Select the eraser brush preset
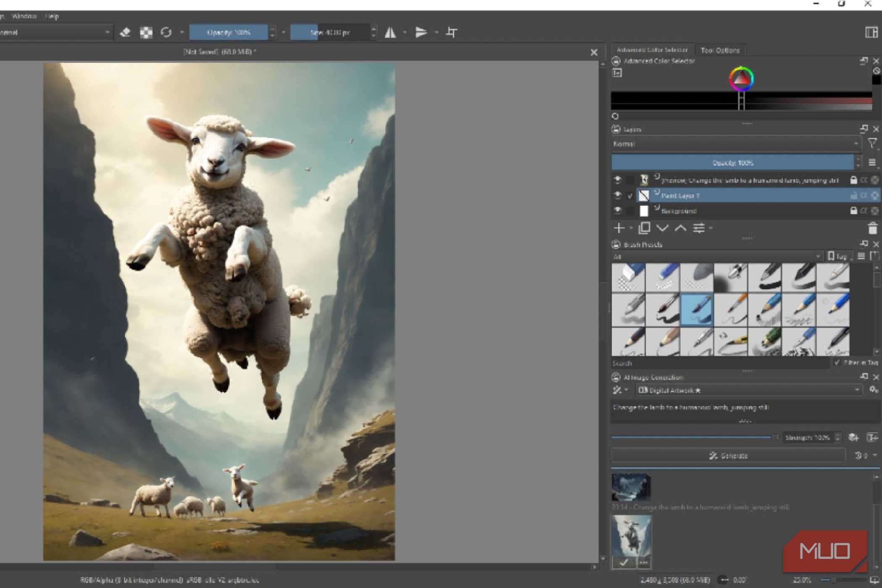The height and width of the screenshot is (588, 882). tap(628, 277)
